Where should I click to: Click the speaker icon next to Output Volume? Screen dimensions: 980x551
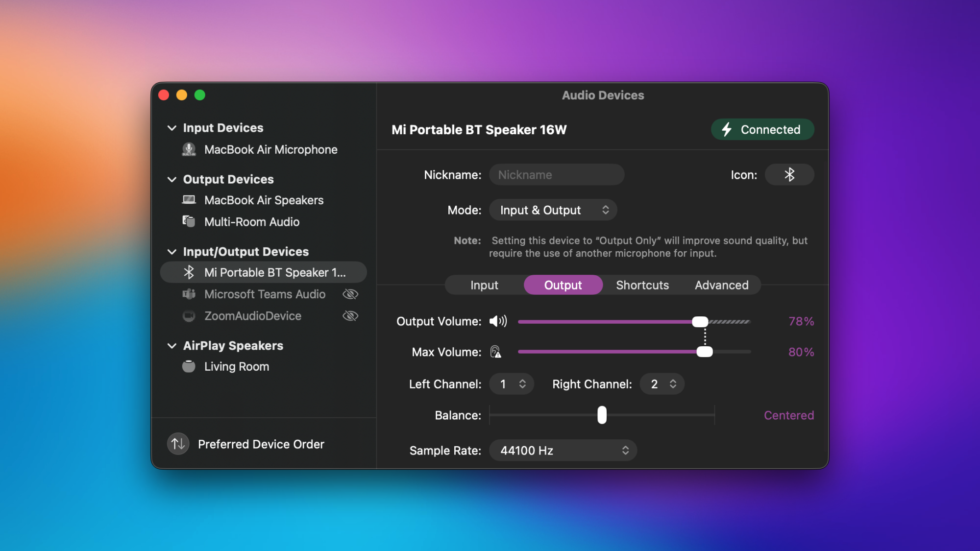click(x=498, y=321)
